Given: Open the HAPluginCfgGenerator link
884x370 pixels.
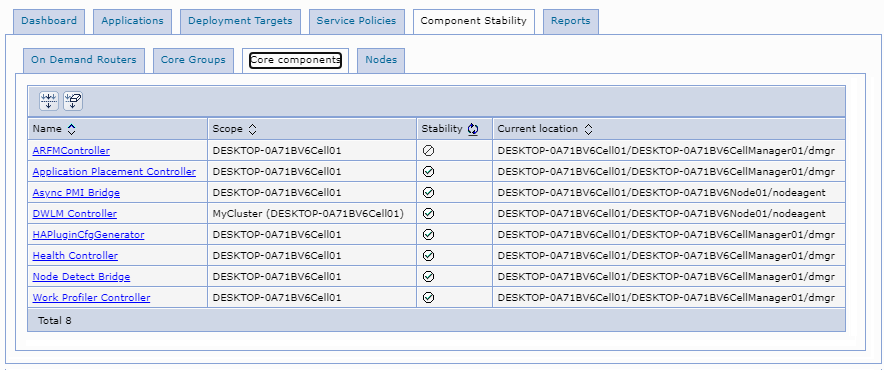Looking at the screenshot, I should [89, 235].
